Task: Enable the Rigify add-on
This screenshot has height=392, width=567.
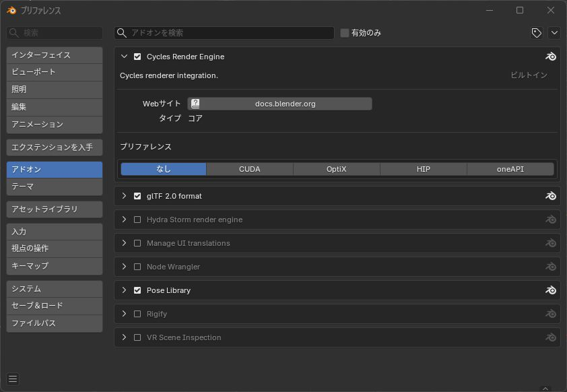Action: (137, 314)
